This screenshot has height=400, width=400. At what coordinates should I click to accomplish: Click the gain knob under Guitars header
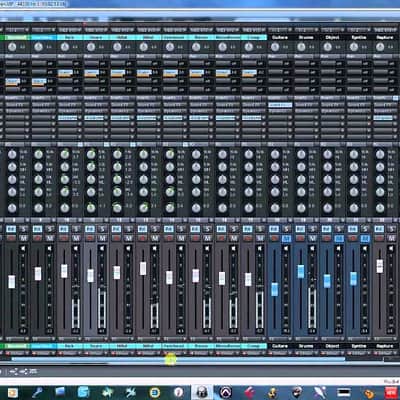(x=275, y=47)
